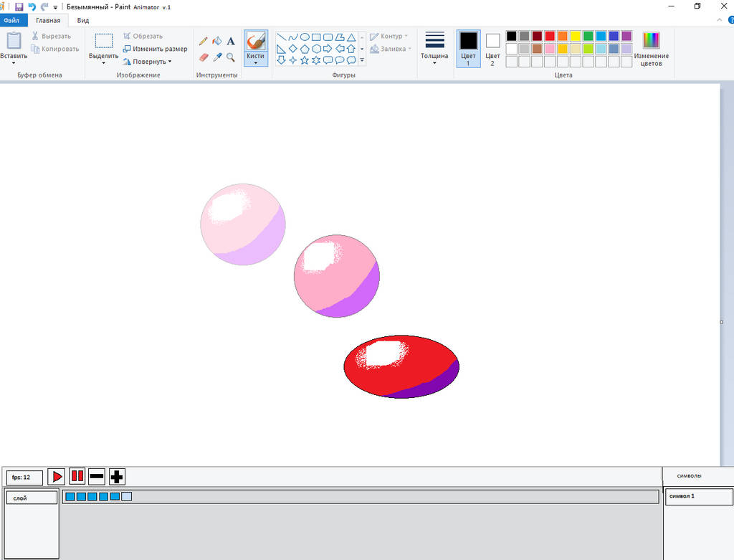Choose the four-point star shape
The width and height of the screenshot is (734, 560).
(x=293, y=60)
